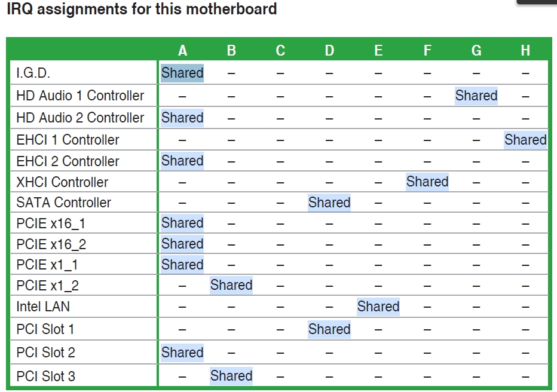This screenshot has height=392, width=557.
Task: Select Shared in SATA Controller row
Action: point(329,203)
